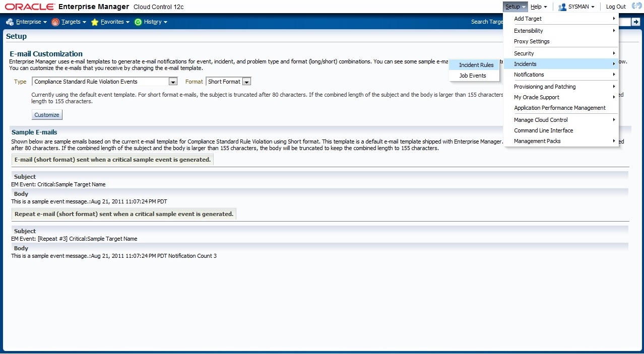This screenshot has width=644, height=354.
Task: Open the Type dropdown list
Action: [x=173, y=82]
